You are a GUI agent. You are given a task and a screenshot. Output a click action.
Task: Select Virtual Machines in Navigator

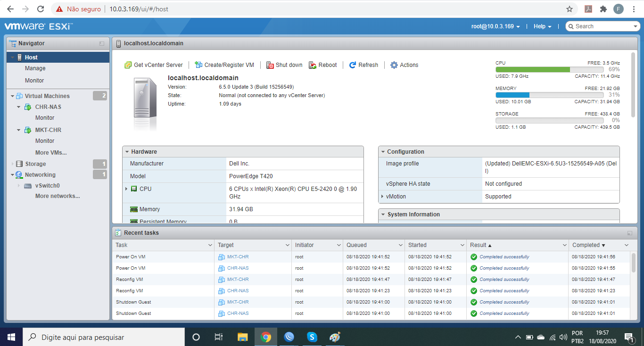47,96
